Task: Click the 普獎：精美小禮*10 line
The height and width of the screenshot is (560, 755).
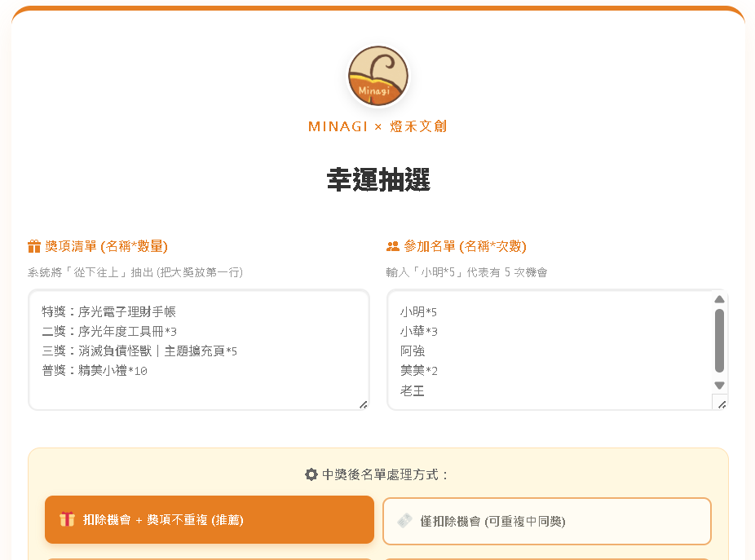Action: click(95, 370)
